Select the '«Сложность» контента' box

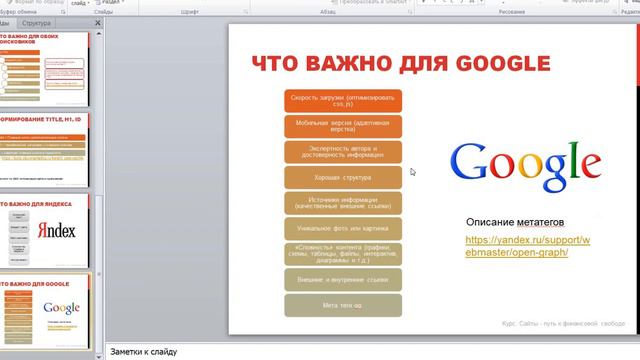point(343,254)
